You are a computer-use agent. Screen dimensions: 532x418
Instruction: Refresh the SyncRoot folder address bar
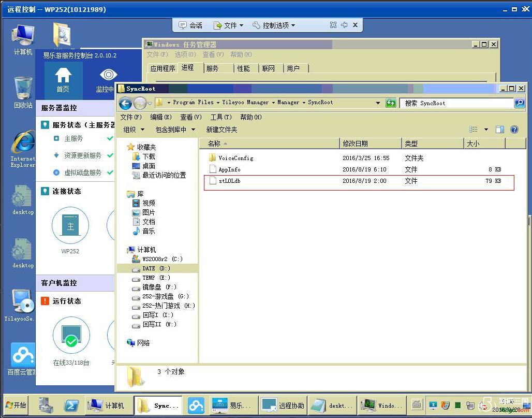[x=391, y=103]
